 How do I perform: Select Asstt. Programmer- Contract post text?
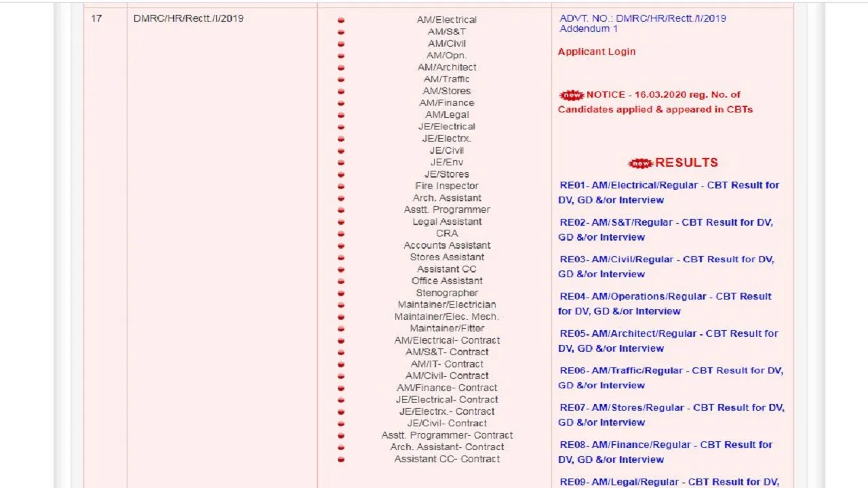(x=447, y=435)
